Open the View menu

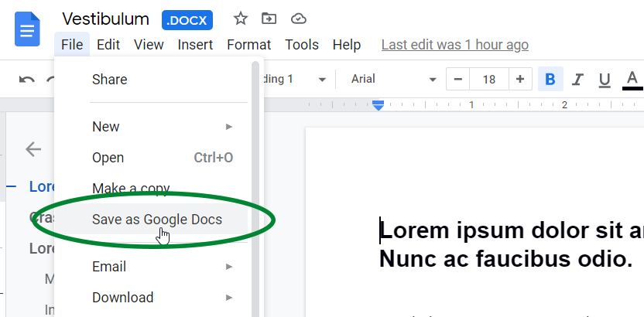coord(149,44)
